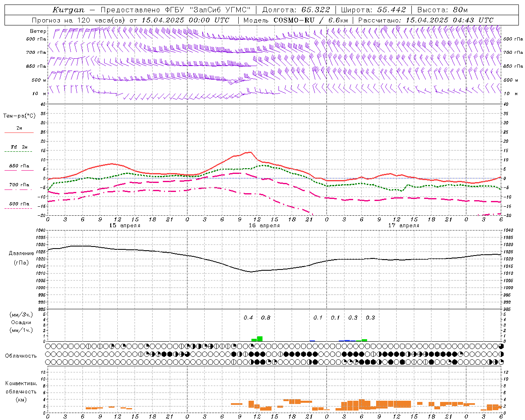Select the provider text ФГБУ "ЗапСиб УГМС"
The image size is (525, 420).
click(208, 10)
